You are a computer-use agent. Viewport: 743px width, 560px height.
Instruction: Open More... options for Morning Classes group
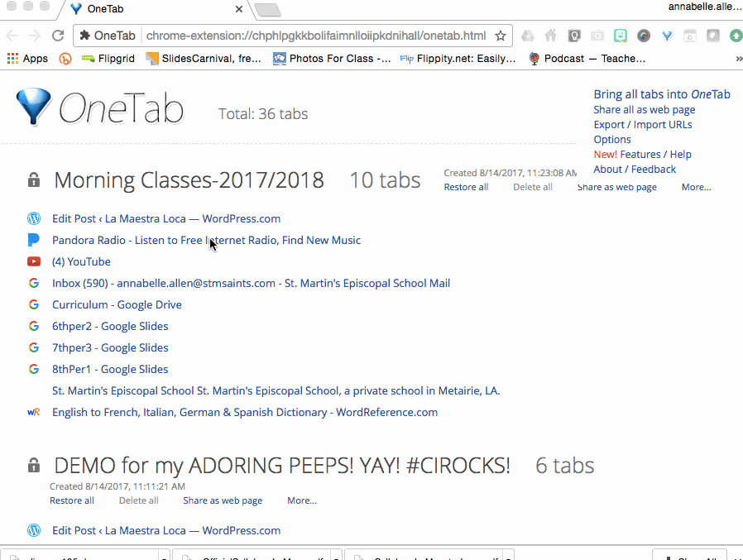pos(695,187)
